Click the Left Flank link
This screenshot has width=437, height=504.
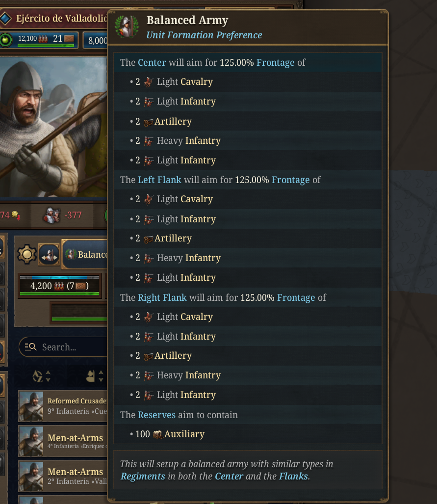159,180
